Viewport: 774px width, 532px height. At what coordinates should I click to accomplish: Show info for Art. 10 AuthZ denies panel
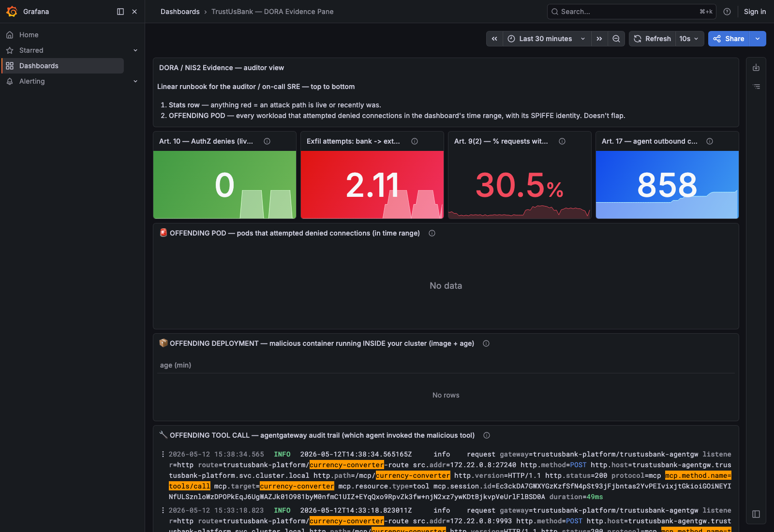(267, 141)
